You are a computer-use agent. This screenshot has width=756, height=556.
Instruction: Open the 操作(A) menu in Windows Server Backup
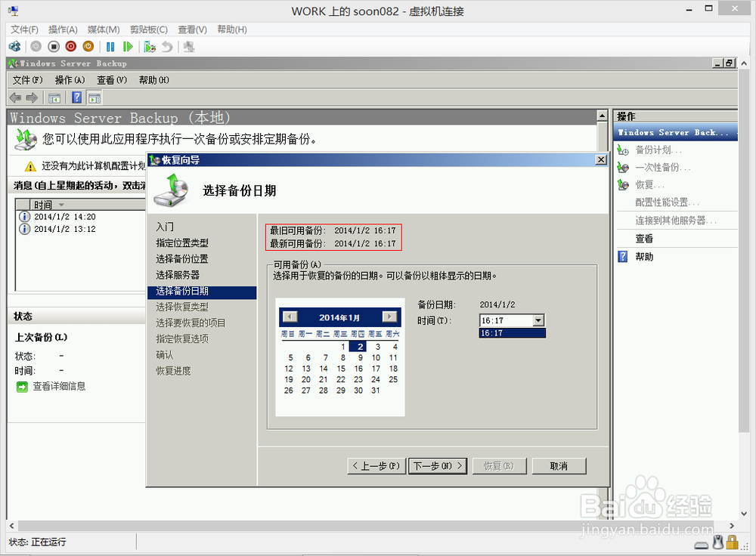click(x=70, y=80)
